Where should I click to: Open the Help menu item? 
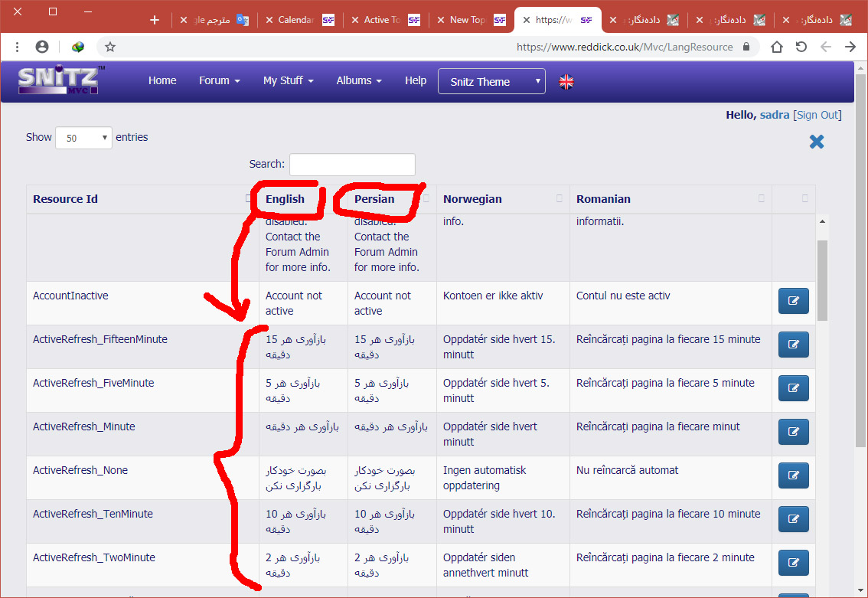point(416,80)
